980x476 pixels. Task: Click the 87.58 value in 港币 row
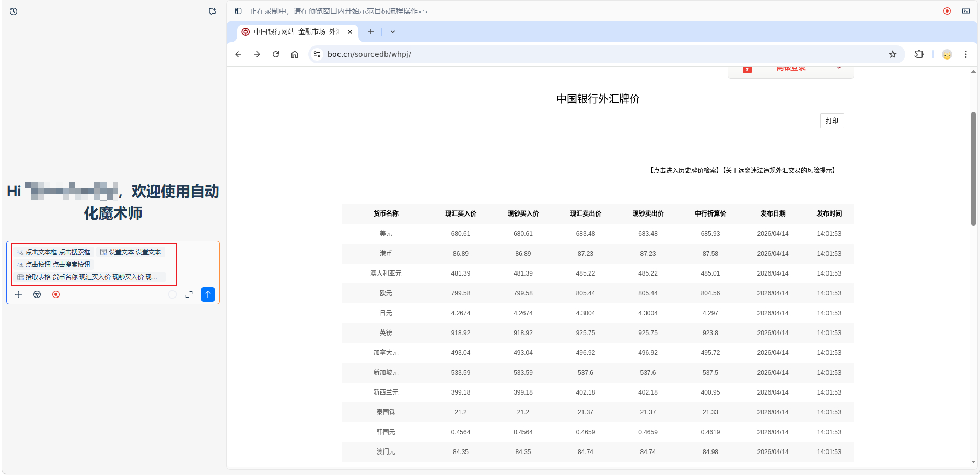(710, 254)
